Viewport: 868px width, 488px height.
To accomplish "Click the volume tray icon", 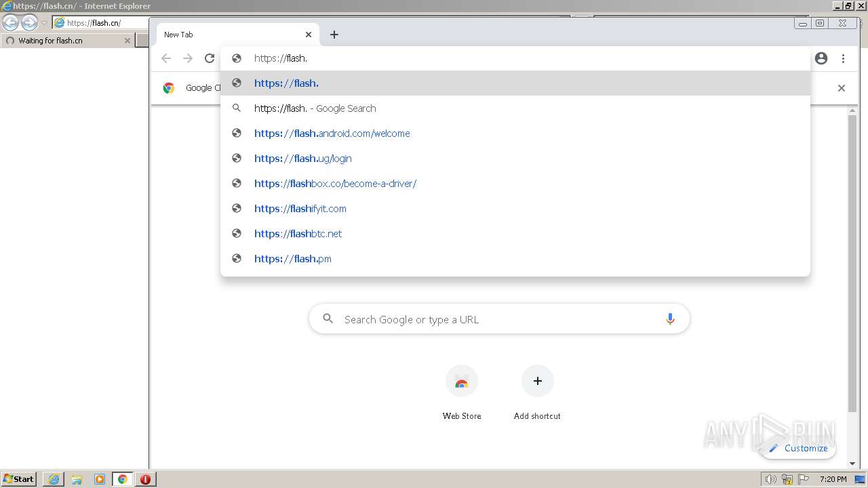I will click(771, 479).
